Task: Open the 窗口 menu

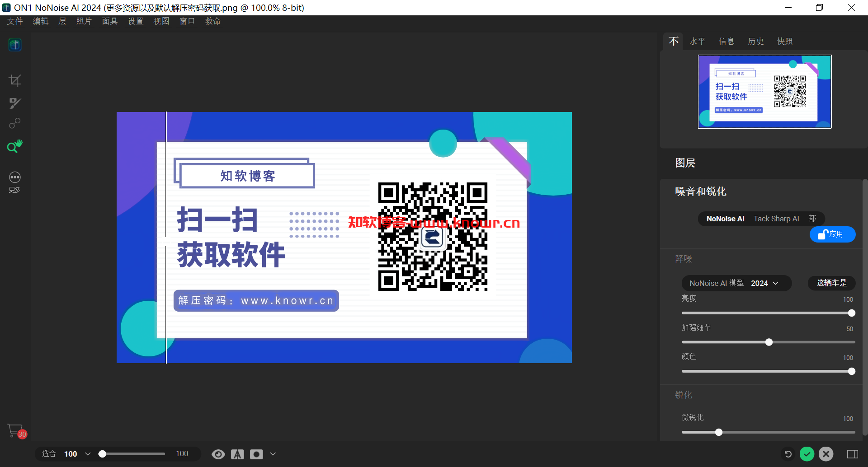Action: click(187, 21)
